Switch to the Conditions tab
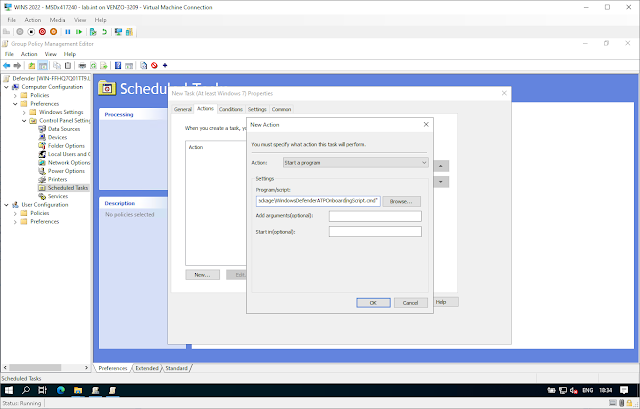The height and width of the screenshot is (409, 640). (x=231, y=109)
